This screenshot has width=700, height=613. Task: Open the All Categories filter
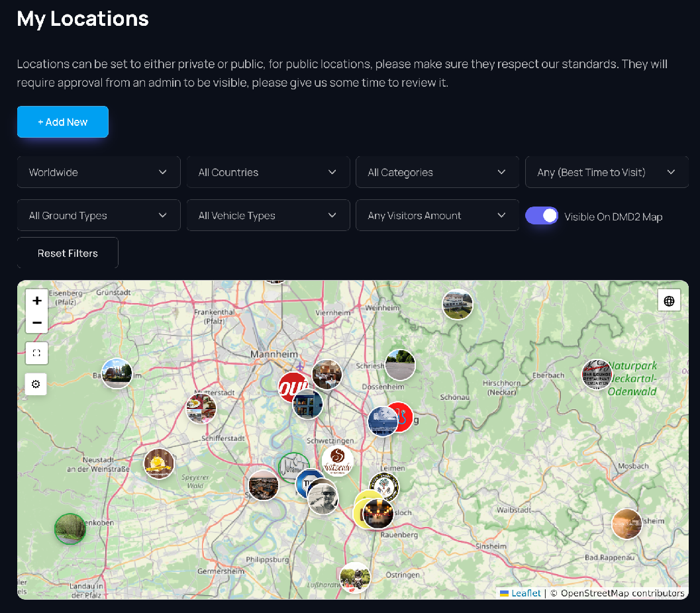(x=437, y=172)
